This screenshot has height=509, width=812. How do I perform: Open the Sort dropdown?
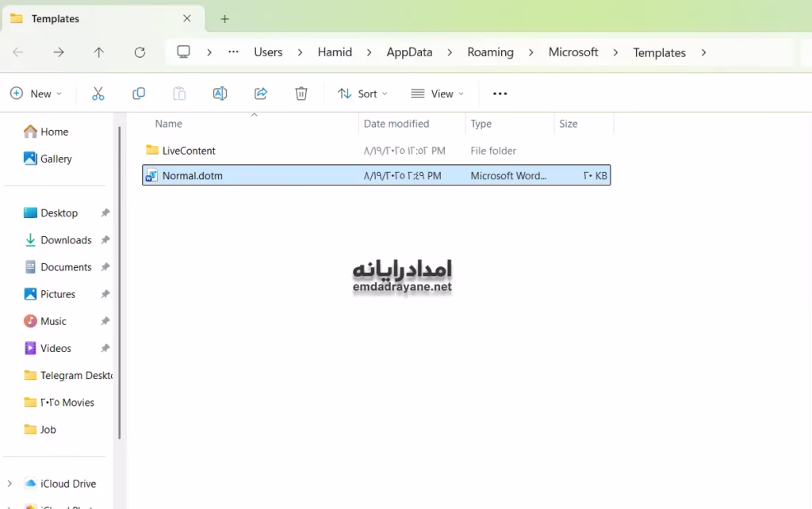[362, 94]
